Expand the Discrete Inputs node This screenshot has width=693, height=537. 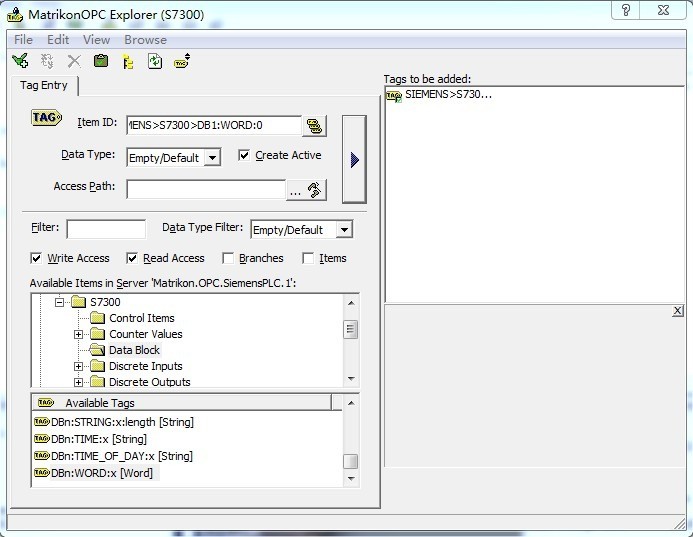[78, 366]
